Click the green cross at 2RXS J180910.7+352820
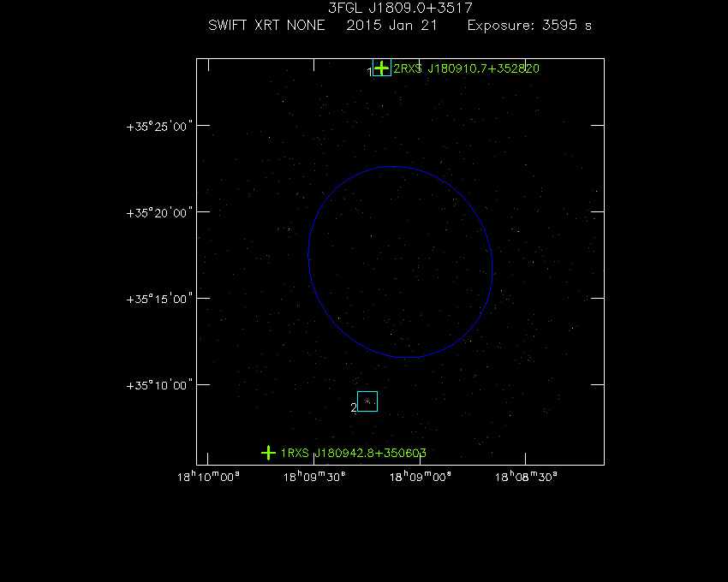This screenshot has height=582, width=728. coord(382,68)
